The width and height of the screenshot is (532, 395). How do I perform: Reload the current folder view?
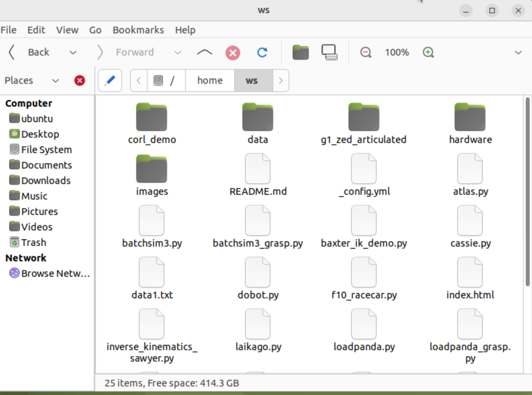point(262,52)
